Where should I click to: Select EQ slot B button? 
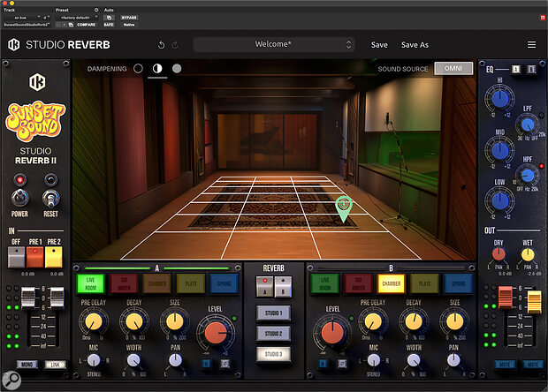coord(531,70)
